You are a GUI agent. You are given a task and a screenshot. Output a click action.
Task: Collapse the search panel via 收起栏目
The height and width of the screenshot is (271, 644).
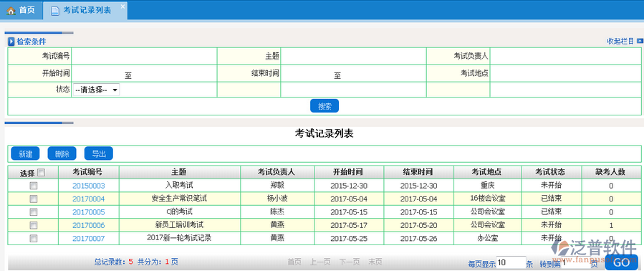(x=620, y=41)
